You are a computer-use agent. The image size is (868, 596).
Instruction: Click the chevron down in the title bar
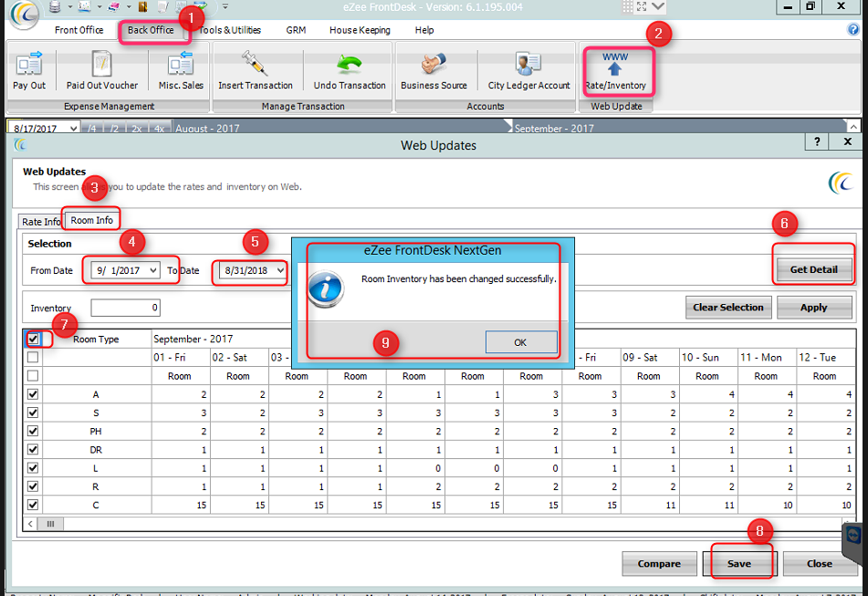point(658,6)
